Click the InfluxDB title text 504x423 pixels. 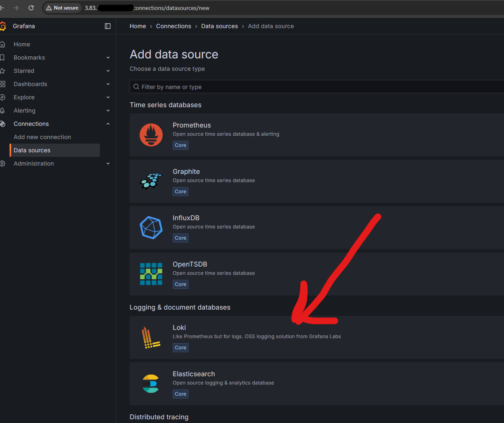tap(186, 218)
